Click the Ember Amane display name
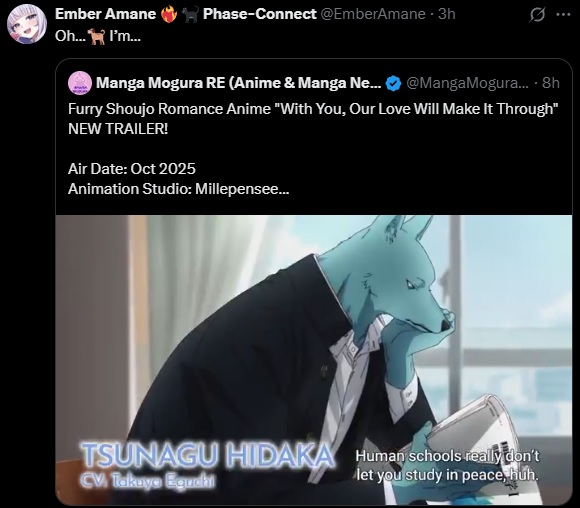 [105, 14]
